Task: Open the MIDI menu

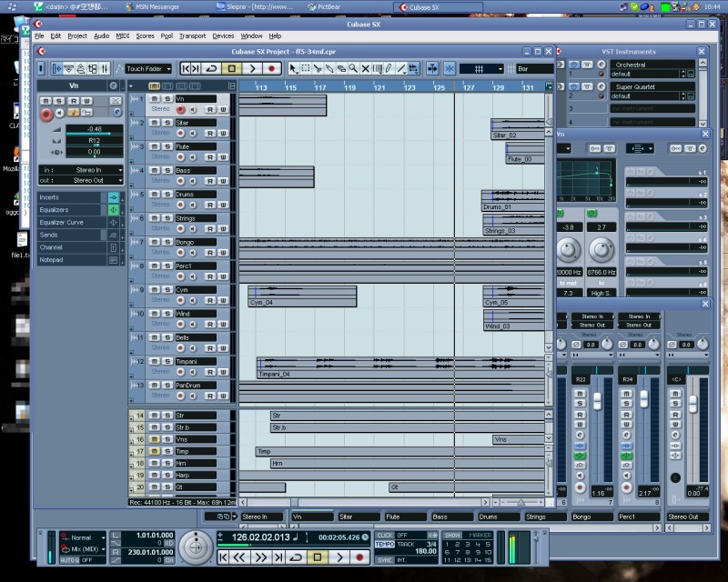Action: tap(123, 35)
